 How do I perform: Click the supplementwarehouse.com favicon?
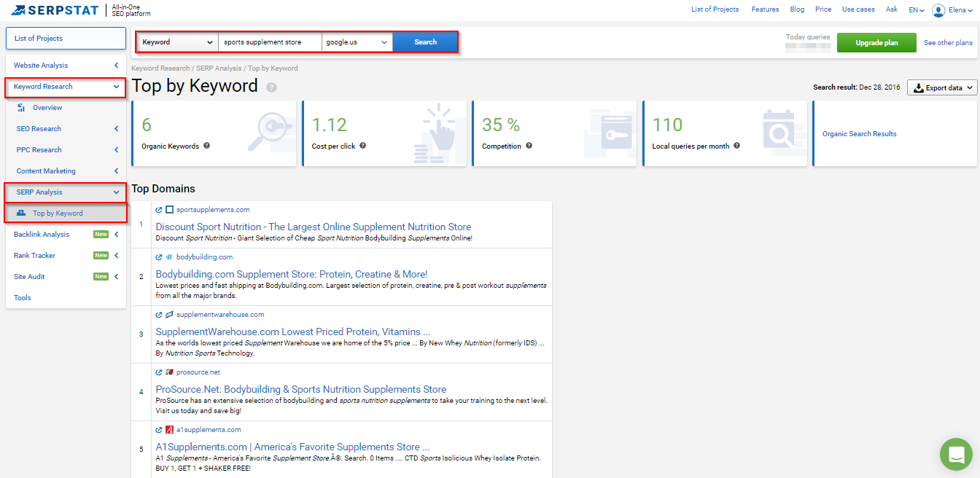(169, 315)
